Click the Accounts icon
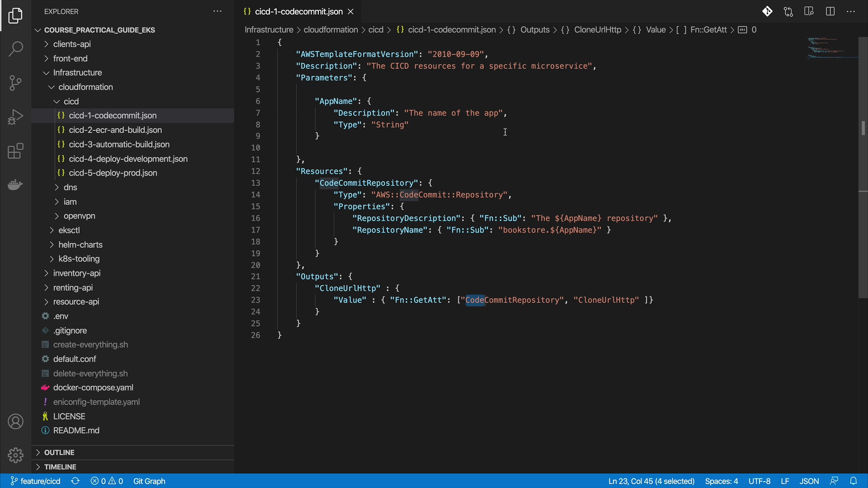868x488 pixels. click(15, 422)
